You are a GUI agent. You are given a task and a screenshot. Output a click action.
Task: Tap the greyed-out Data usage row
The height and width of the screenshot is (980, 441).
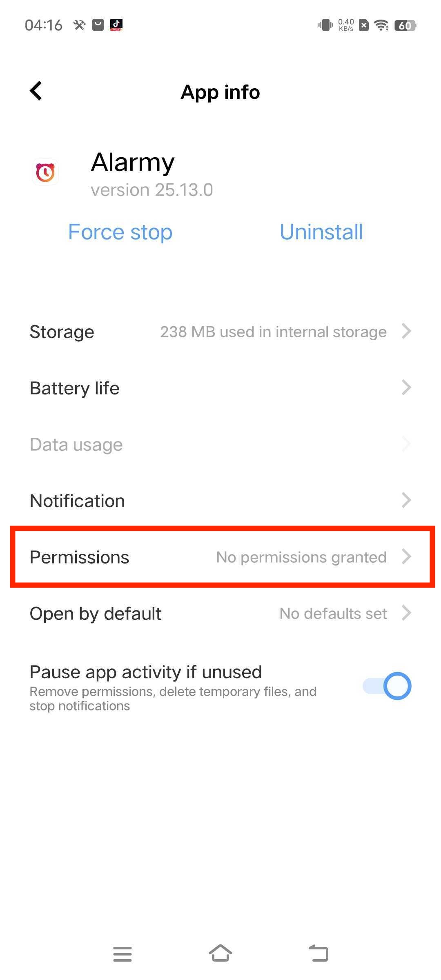220,444
